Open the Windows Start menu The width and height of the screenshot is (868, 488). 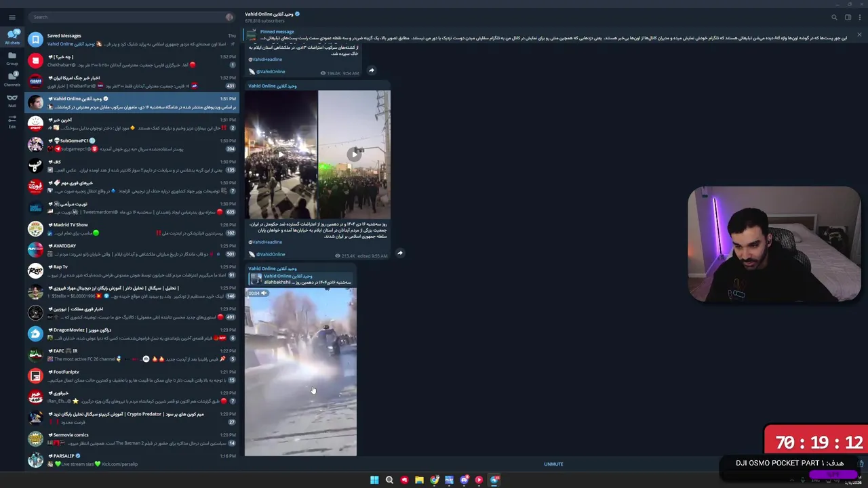pos(374,480)
